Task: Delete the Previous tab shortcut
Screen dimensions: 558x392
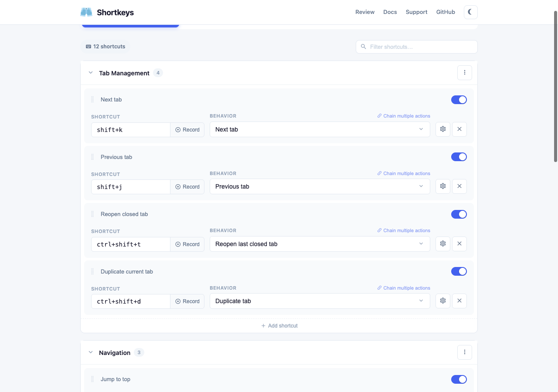Action: (459, 186)
